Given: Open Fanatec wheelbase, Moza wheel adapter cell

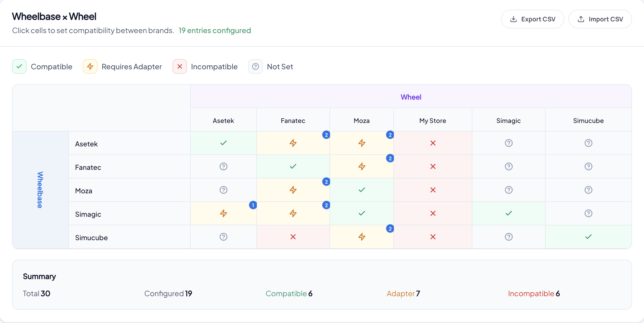Looking at the screenshot, I should pyautogui.click(x=362, y=166).
